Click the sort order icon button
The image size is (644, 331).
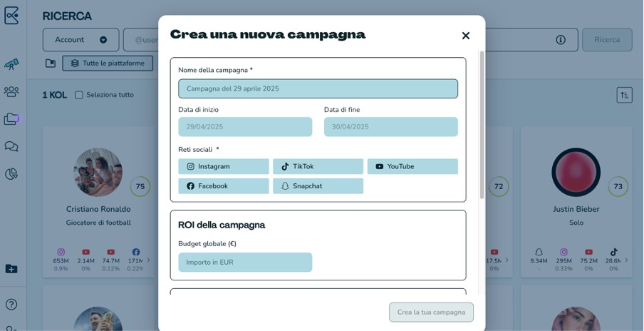tap(624, 95)
